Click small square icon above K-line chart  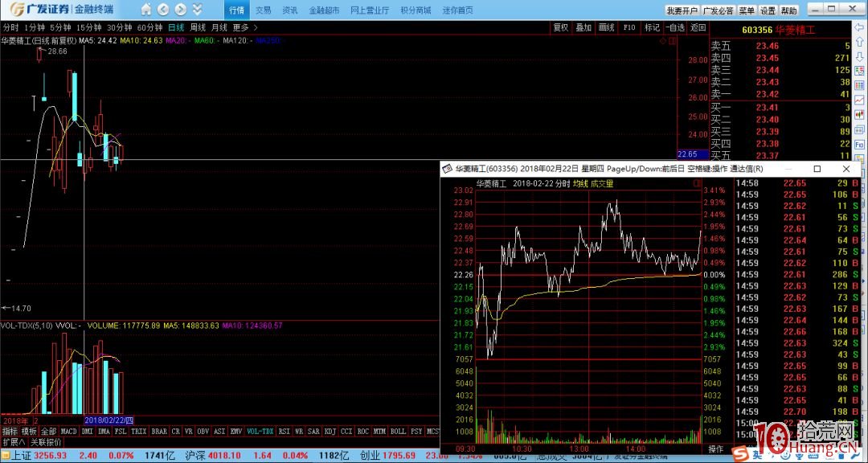(x=671, y=41)
